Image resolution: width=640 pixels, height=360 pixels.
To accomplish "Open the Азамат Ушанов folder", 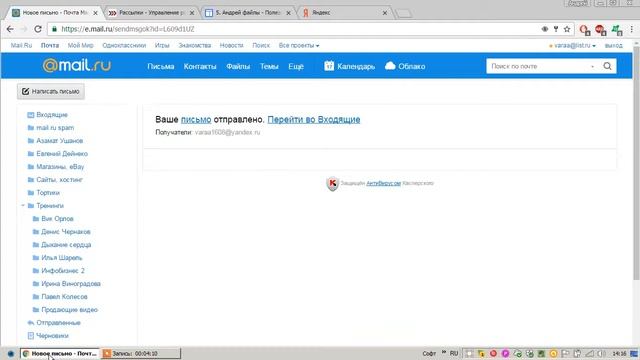I will pyautogui.click(x=60, y=141).
